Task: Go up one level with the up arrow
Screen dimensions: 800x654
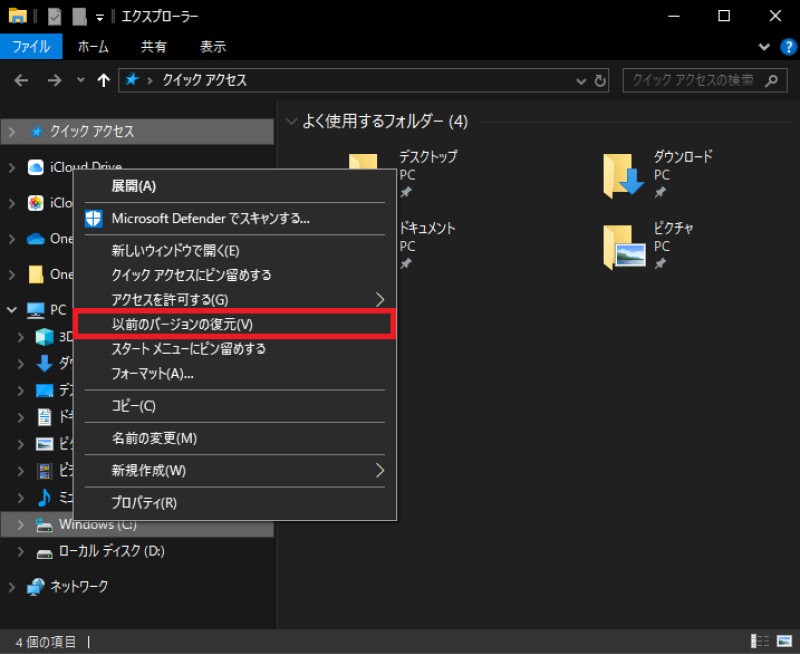Action: tap(104, 80)
